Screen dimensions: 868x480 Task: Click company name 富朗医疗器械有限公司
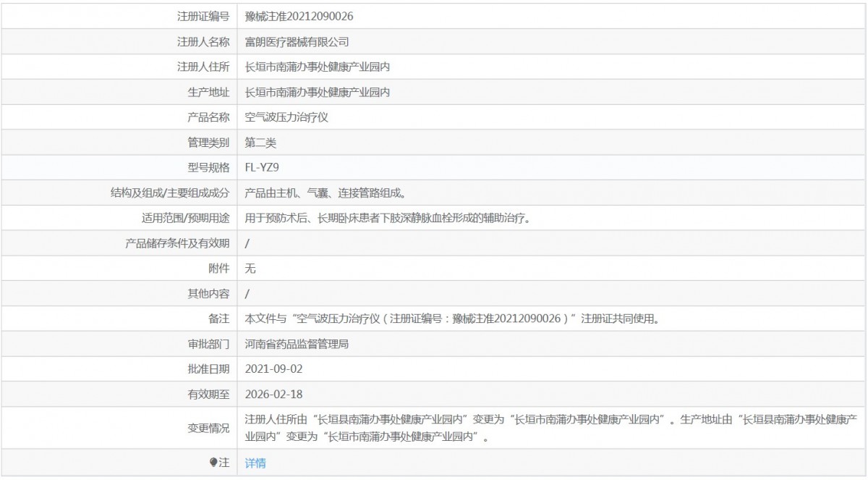tap(297, 42)
